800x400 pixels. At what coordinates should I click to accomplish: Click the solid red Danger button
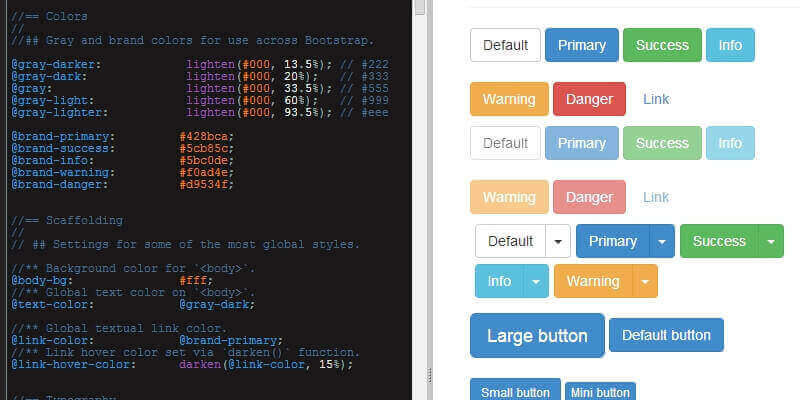(x=589, y=99)
